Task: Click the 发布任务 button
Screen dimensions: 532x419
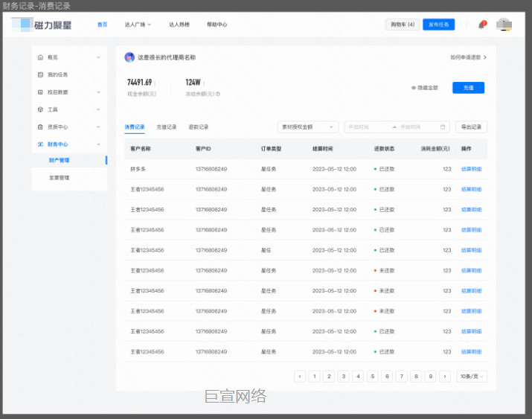Action: [438, 25]
